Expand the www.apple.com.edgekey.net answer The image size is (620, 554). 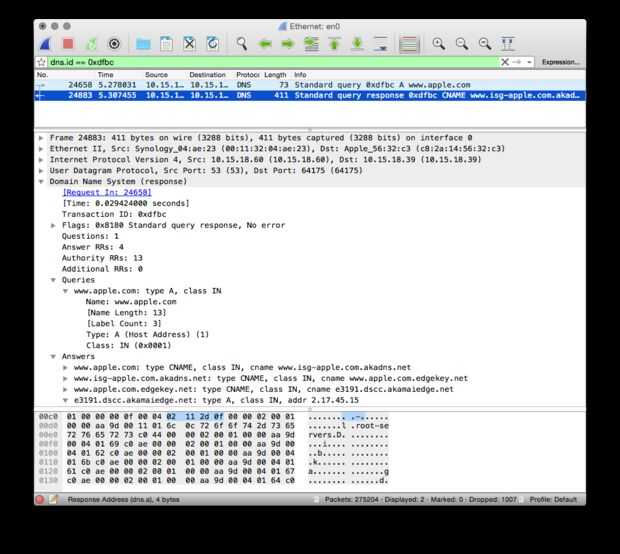pyautogui.click(x=66, y=390)
